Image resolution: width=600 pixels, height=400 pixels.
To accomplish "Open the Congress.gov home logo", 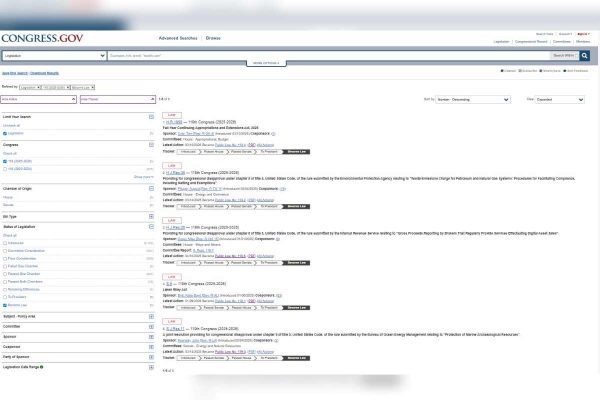I will click(42, 38).
